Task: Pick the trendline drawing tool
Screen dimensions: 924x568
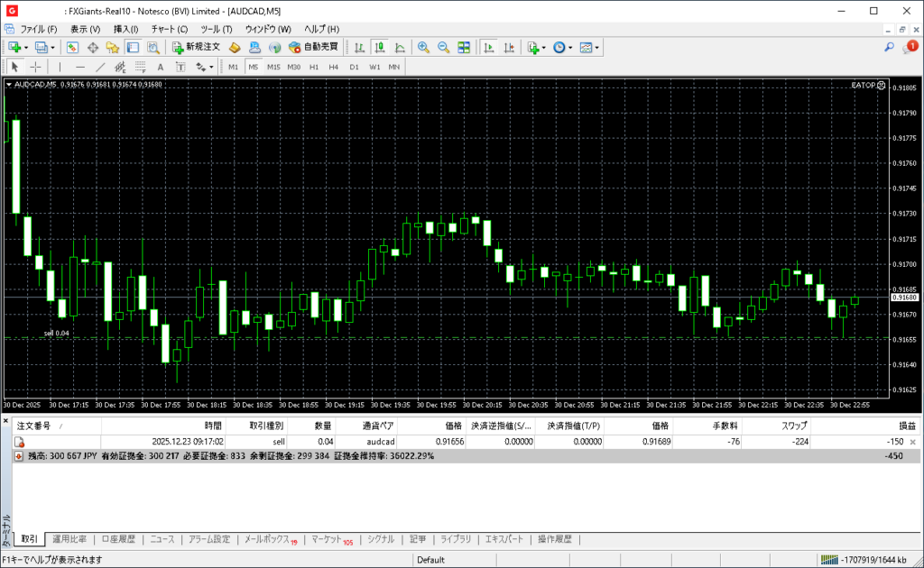Action: tap(100, 67)
